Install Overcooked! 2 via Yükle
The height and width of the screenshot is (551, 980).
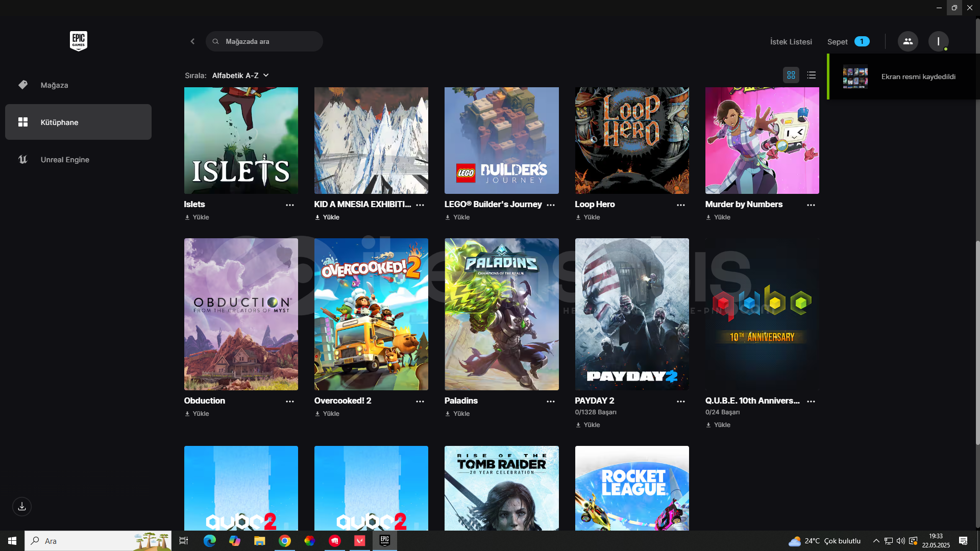pos(327,414)
